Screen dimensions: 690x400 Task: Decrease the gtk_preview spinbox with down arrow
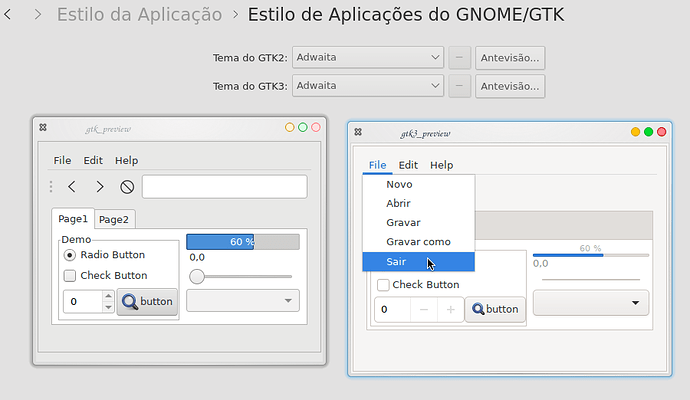[x=108, y=307]
